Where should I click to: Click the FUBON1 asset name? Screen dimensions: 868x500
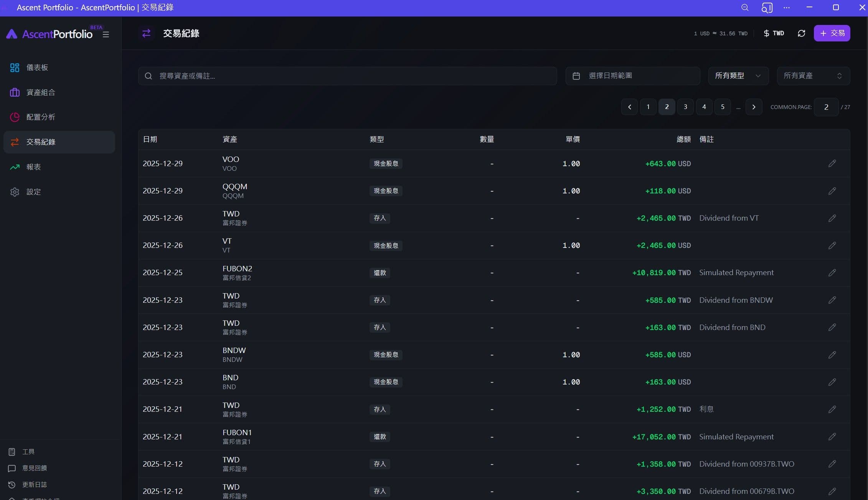tap(237, 432)
